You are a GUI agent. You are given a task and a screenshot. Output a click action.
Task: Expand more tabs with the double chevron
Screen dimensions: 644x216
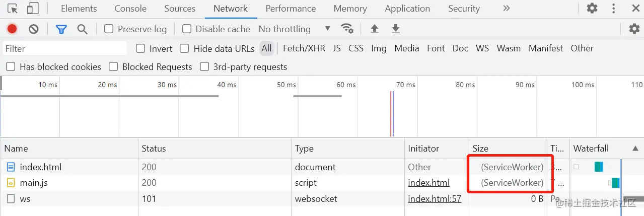(x=507, y=8)
